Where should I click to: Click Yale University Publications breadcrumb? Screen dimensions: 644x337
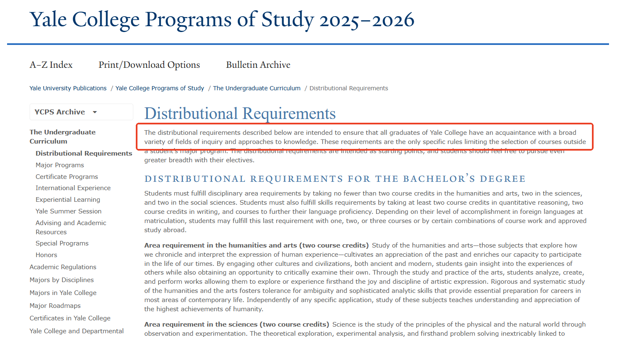[68, 88]
